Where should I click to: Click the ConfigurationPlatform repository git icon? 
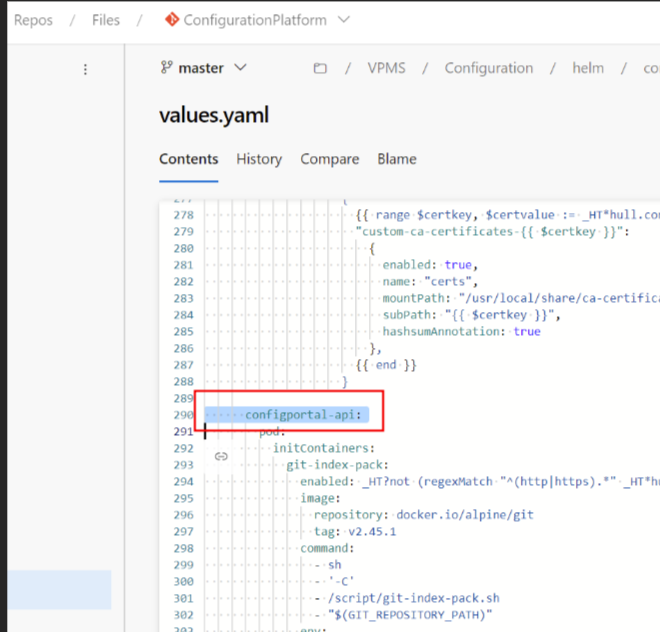click(172, 19)
